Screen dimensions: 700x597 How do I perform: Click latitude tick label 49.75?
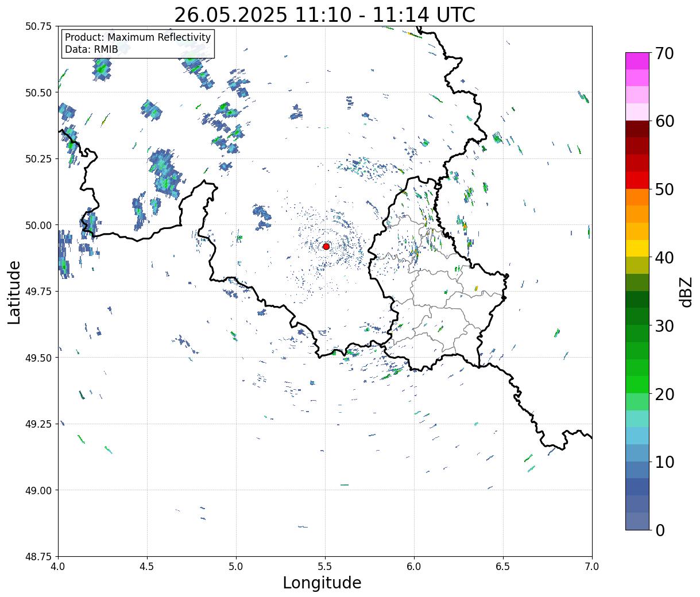pyautogui.click(x=38, y=292)
